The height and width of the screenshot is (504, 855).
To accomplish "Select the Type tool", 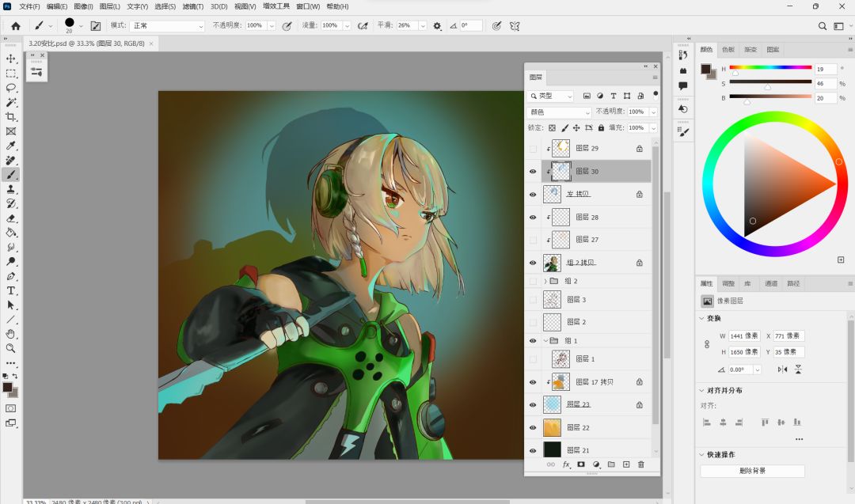I will [11, 290].
